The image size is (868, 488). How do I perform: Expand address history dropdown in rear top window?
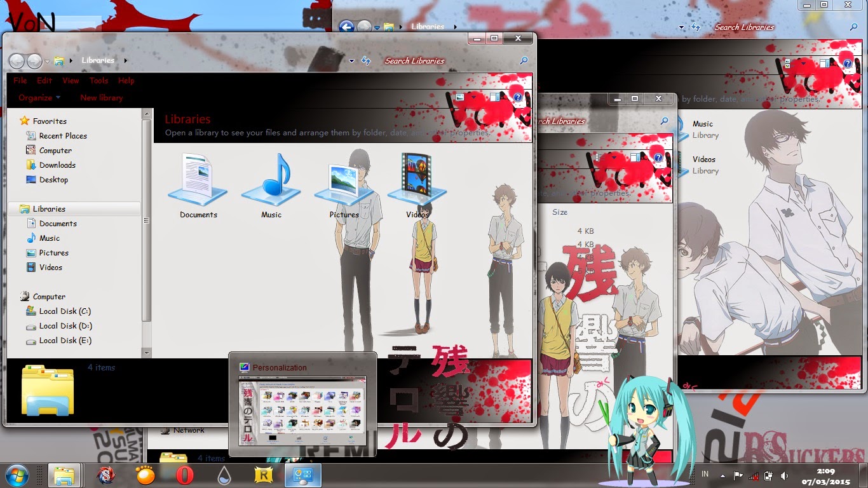click(x=681, y=27)
